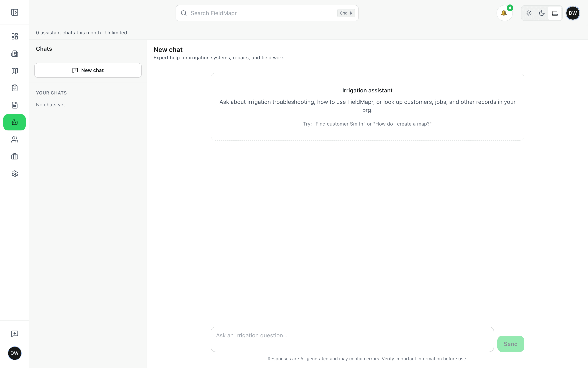The image size is (588, 368).
Task: Select the green assistant robot icon
Action: (14, 122)
